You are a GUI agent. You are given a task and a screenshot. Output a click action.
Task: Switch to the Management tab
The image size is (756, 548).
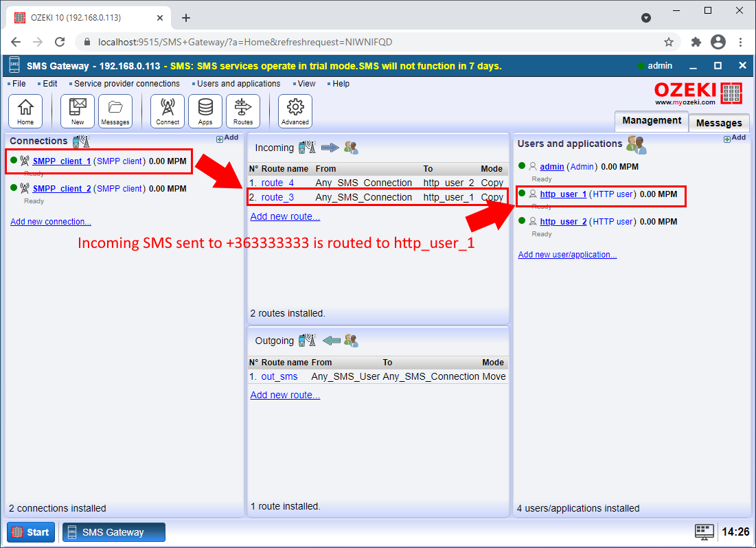coord(652,121)
